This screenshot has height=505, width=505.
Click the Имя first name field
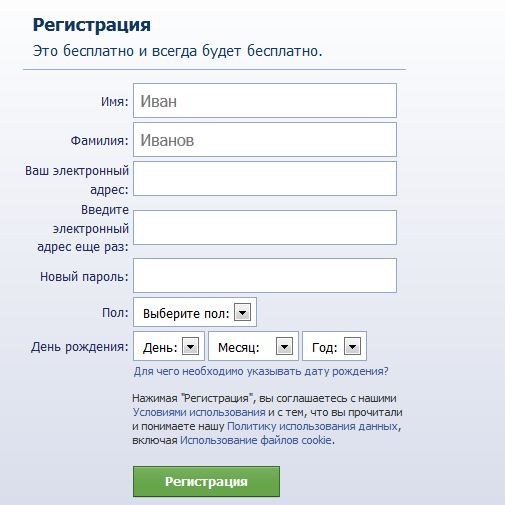coord(265,101)
